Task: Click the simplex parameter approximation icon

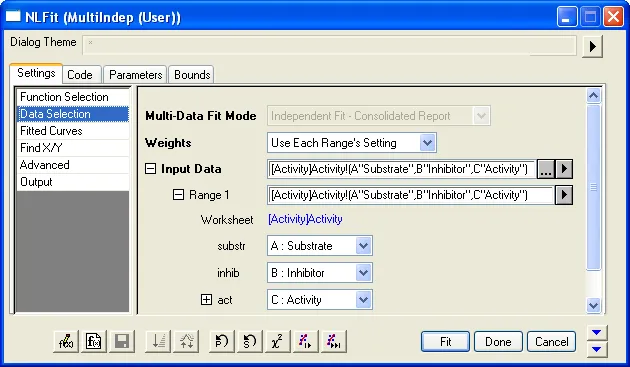Action: pyautogui.click(x=186, y=342)
